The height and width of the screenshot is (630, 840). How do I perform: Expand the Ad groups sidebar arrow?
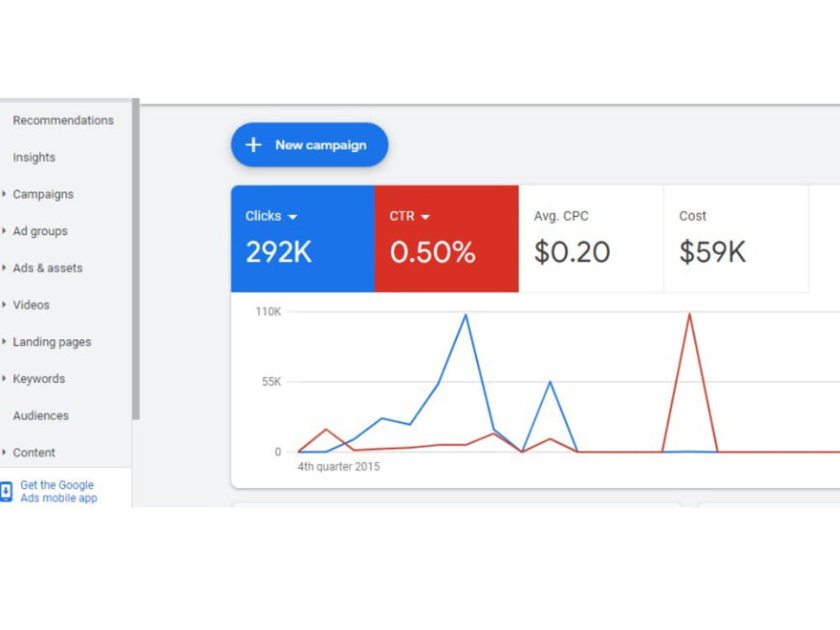tap(3, 231)
